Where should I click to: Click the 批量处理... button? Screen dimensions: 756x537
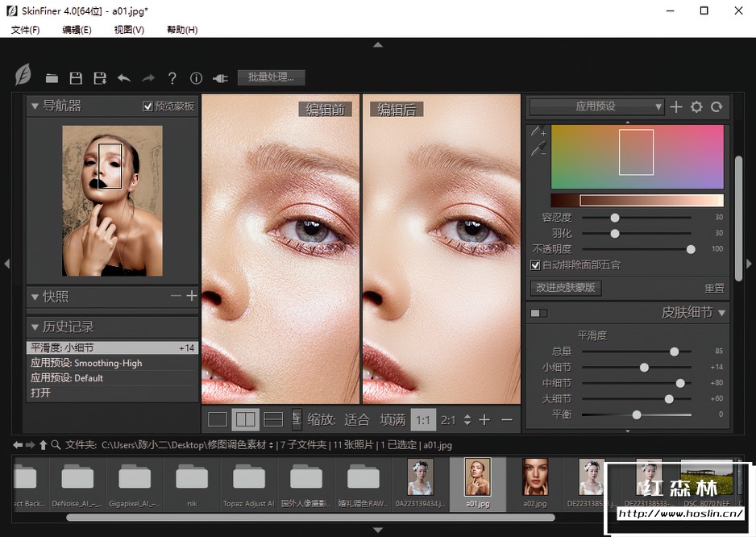coord(271,77)
